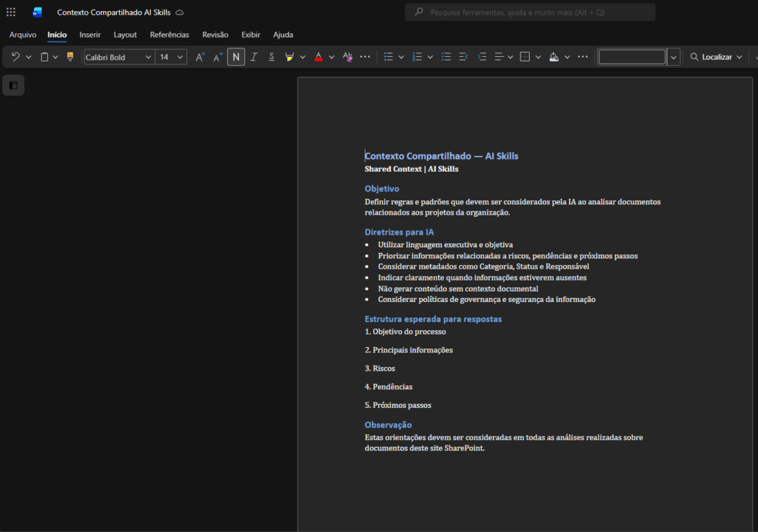Open the Inserir tab
This screenshot has height=532, width=758.
click(90, 35)
